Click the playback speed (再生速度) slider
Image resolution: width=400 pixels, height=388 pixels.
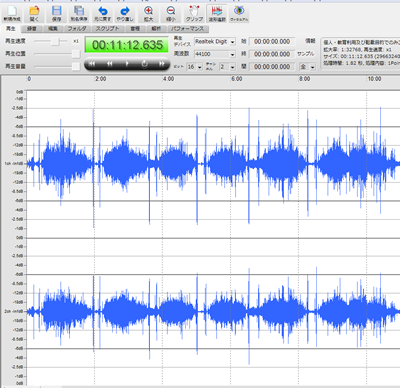click(51, 41)
